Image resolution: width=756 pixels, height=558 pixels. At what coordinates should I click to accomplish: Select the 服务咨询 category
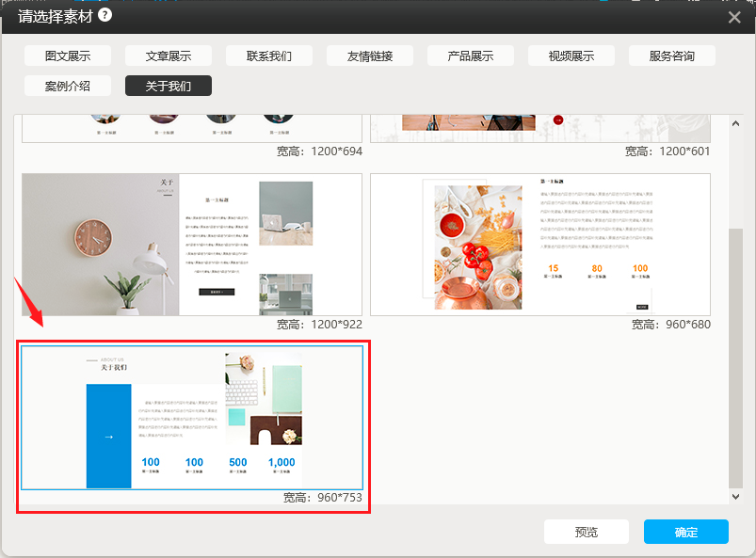click(x=672, y=56)
